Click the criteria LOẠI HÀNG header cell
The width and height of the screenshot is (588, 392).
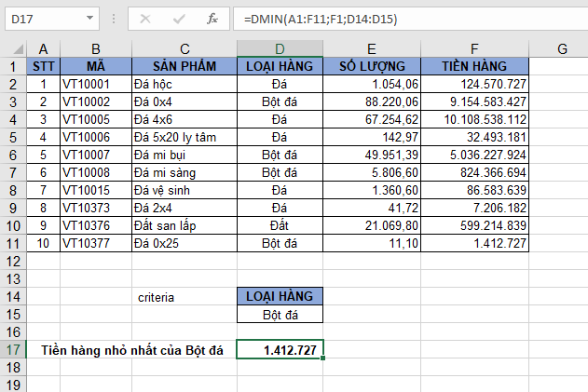(280, 297)
